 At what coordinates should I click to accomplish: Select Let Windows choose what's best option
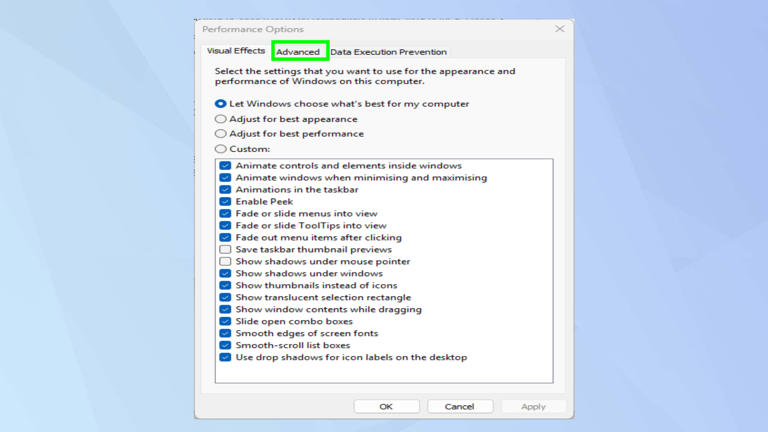220,104
